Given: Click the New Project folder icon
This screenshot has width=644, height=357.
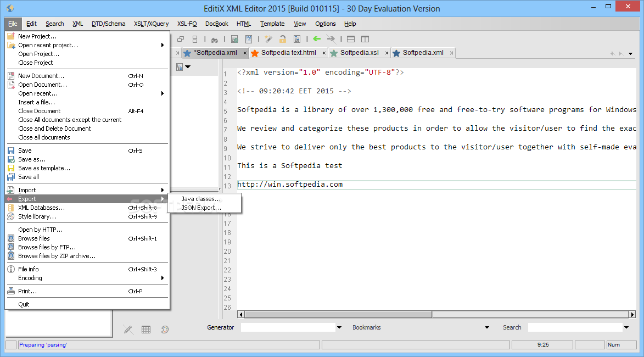Looking at the screenshot, I should pos(11,36).
